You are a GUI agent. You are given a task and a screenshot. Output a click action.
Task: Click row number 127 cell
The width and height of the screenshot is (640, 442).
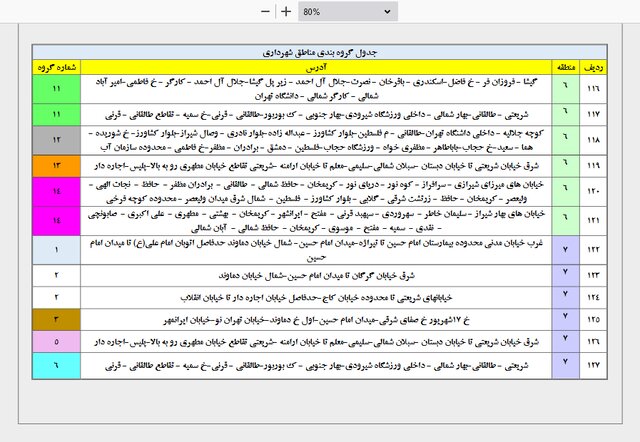(593, 365)
